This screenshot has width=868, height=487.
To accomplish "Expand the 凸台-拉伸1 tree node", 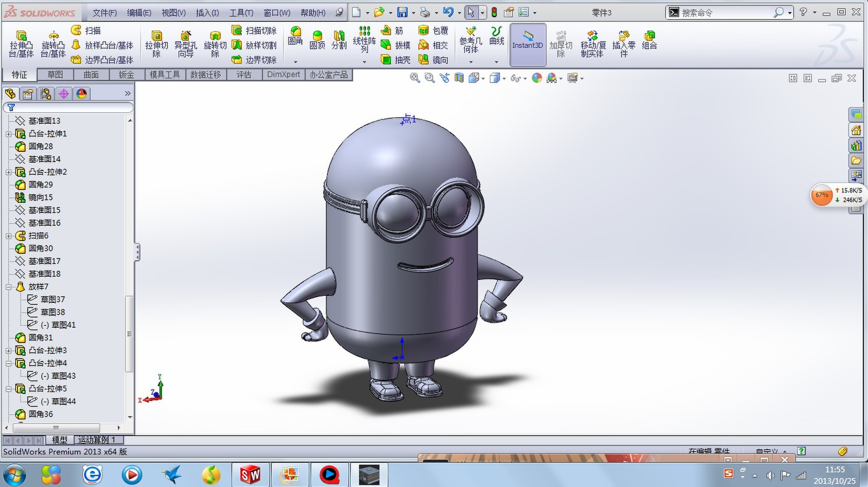I will [x=9, y=134].
